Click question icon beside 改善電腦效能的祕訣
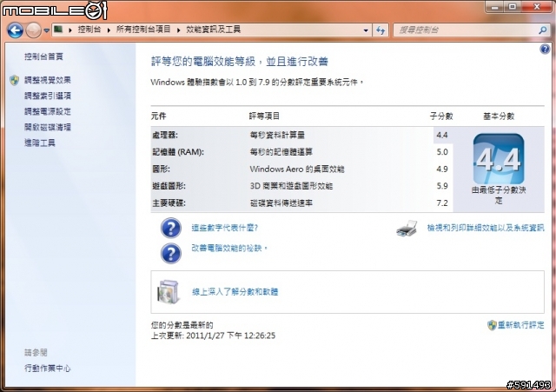556x392 pixels. 171,253
